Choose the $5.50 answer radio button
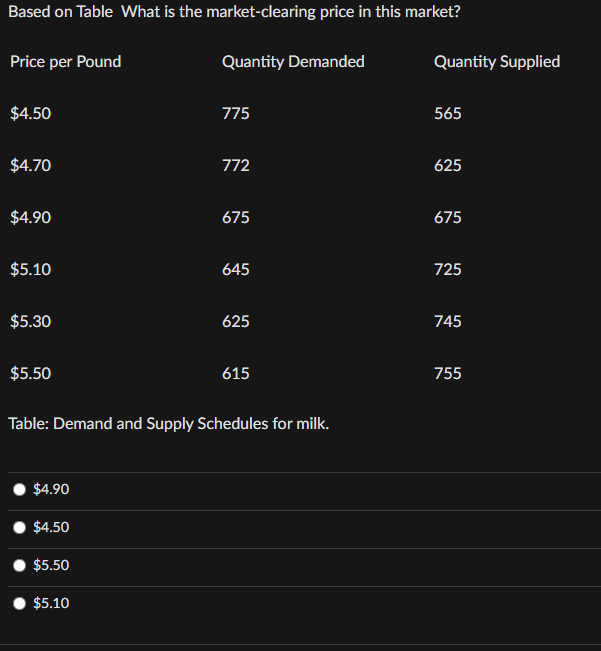The height and width of the screenshot is (651, 601). tap(20, 565)
